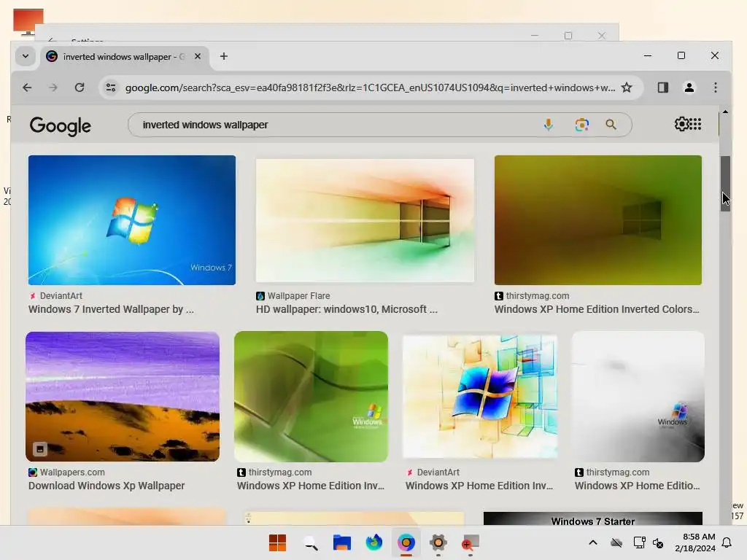Show hidden system tray icons

tap(592, 542)
